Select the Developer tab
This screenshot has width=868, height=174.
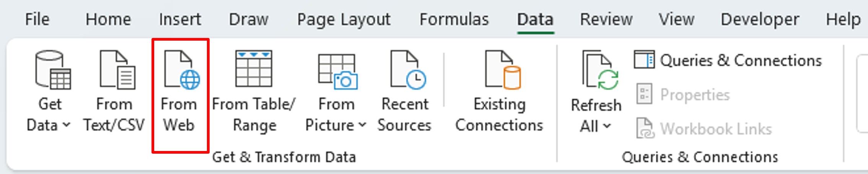click(x=760, y=20)
